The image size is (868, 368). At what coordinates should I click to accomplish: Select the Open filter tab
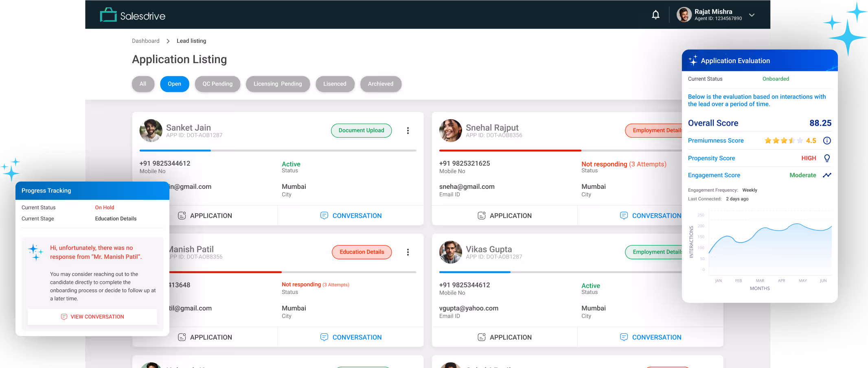pyautogui.click(x=174, y=84)
